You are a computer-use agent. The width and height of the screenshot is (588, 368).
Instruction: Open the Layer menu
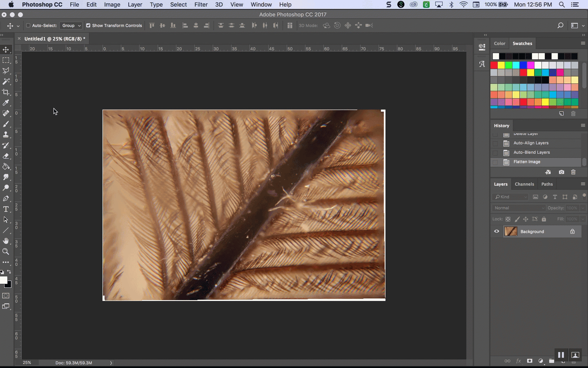[x=135, y=4]
